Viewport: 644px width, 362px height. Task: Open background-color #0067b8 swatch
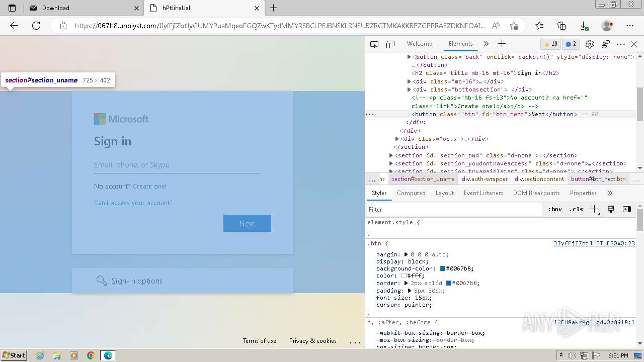(443, 269)
